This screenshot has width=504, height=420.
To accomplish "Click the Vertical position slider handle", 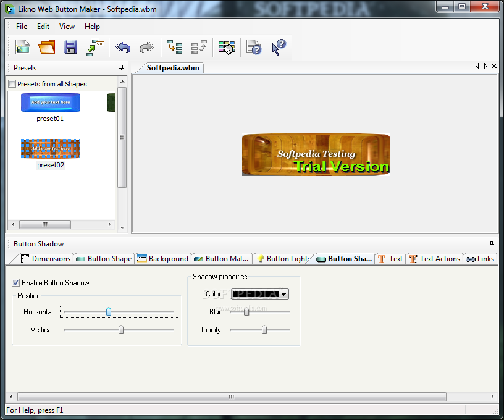I will click(x=121, y=330).
